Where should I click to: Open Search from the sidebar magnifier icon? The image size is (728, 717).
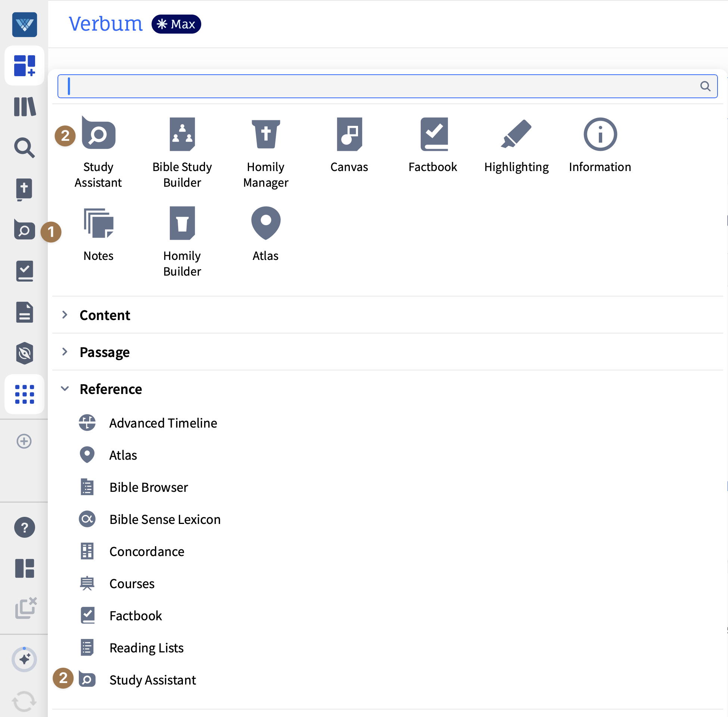(x=25, y=148)
